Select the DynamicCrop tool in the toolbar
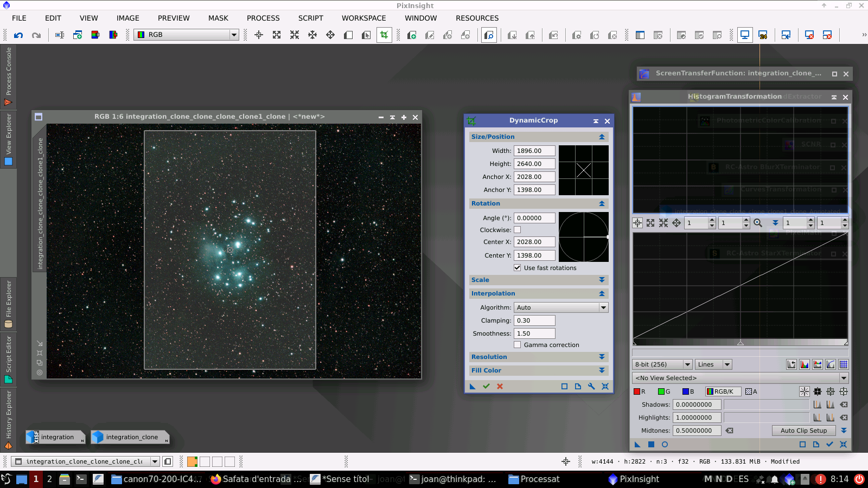868x488 pixels. pyautogui.click(x=384, y=35)
